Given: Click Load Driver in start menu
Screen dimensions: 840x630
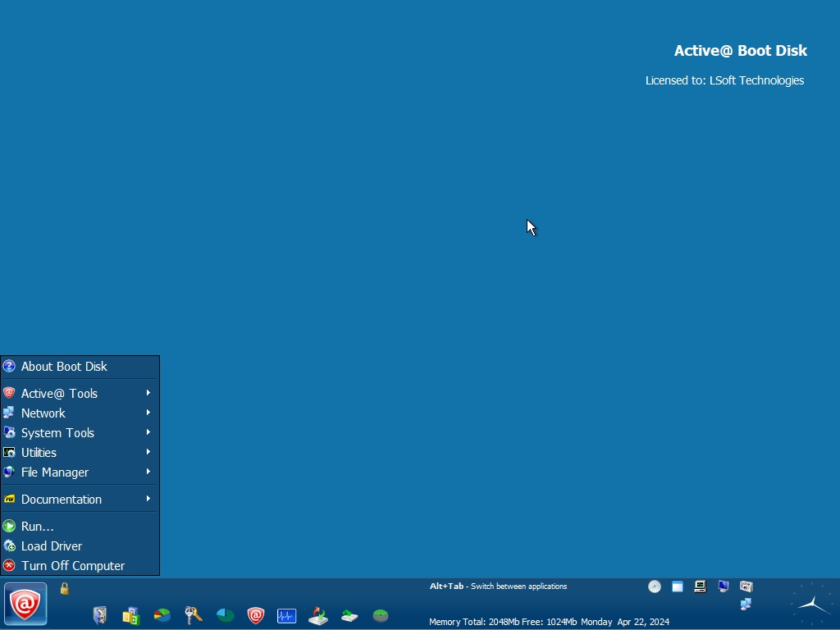Looking at the screenshot, I should coord(52,546).
